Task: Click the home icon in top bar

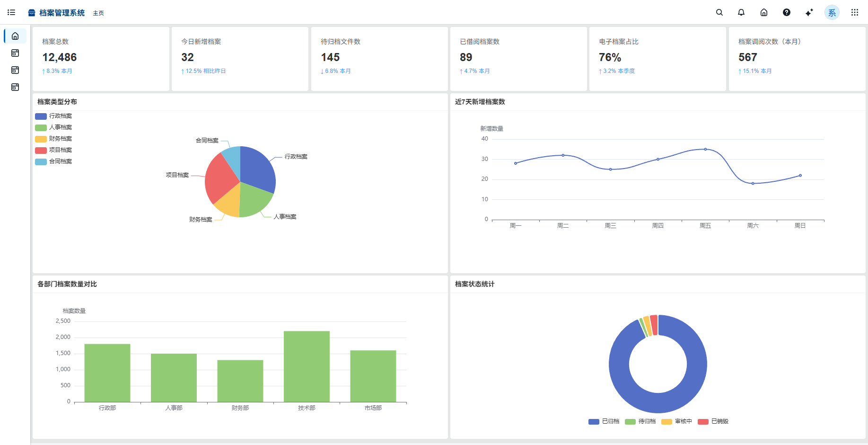Action: 763,13
